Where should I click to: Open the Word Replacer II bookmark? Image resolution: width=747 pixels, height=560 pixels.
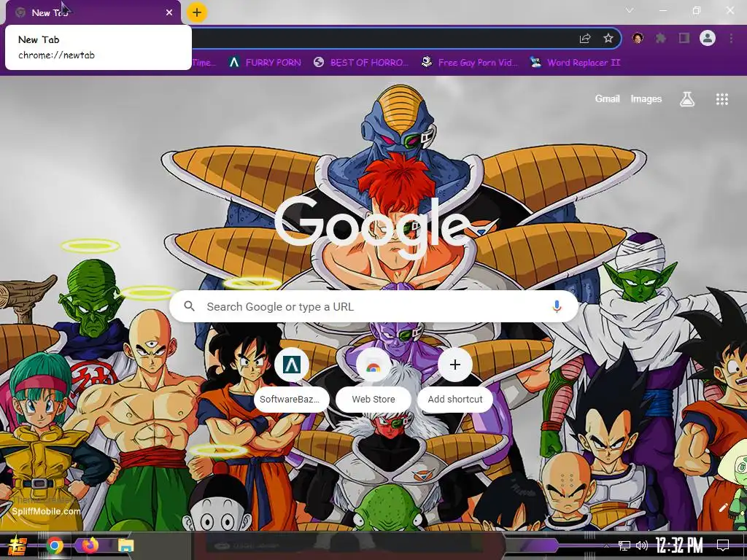tap(575, 63)
